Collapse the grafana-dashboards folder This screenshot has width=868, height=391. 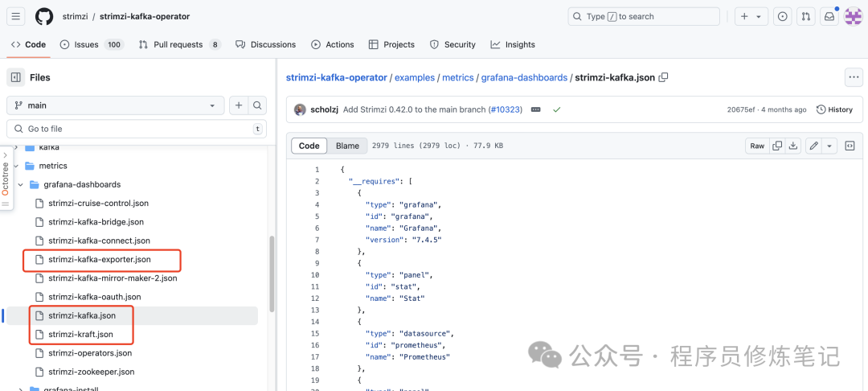(20, 184)
